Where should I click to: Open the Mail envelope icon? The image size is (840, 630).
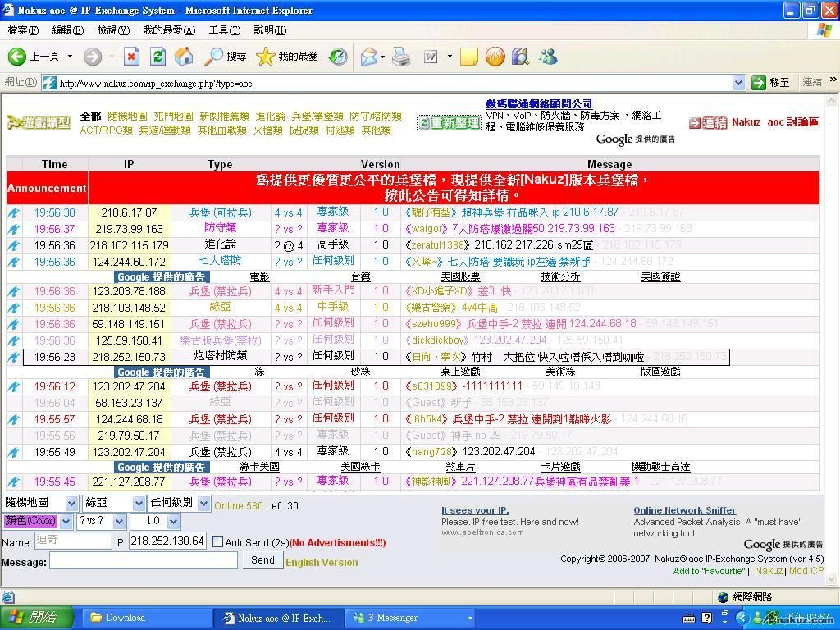369,56
